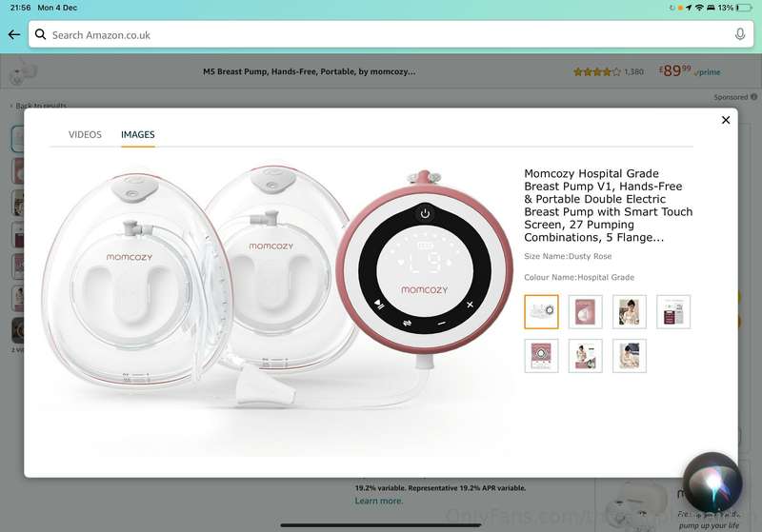Open the Siri orb
762x532 pixels.
pos(712,482)
